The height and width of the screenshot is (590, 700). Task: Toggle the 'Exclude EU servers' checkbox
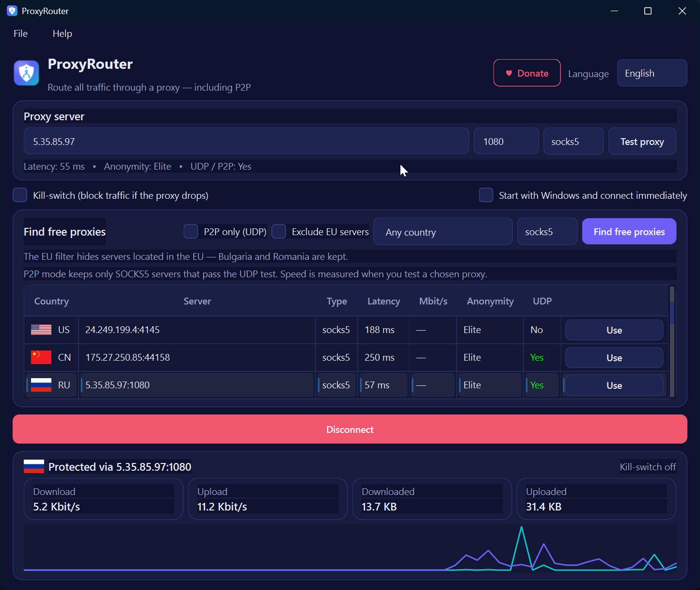[x=279, y=232]
